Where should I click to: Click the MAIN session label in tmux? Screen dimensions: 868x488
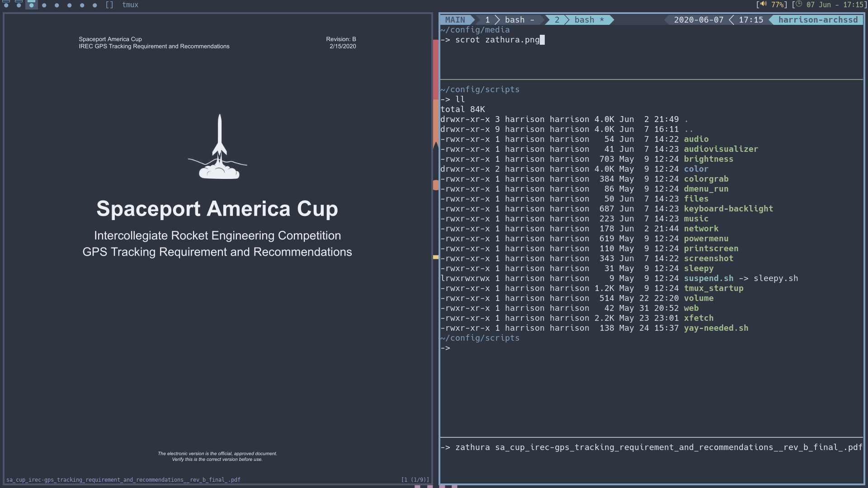[455, 20]
